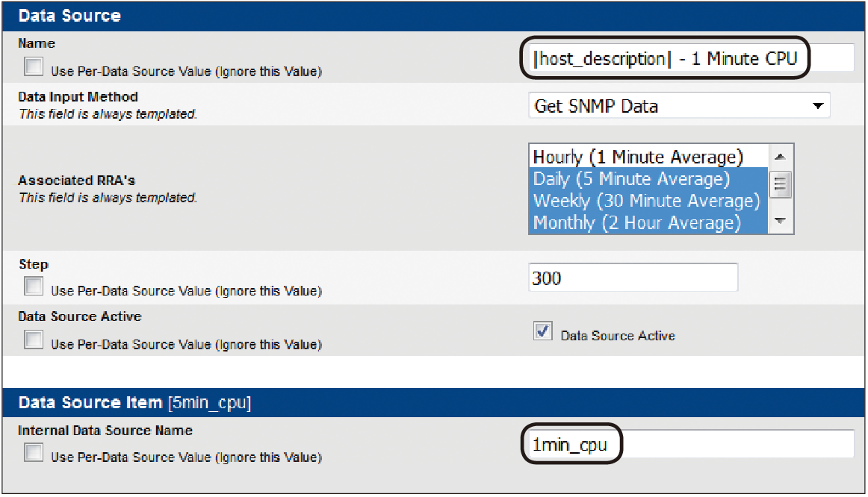
Task: Select Monthly (2 Hour Average) in RRA list
Action: [648, 222]
